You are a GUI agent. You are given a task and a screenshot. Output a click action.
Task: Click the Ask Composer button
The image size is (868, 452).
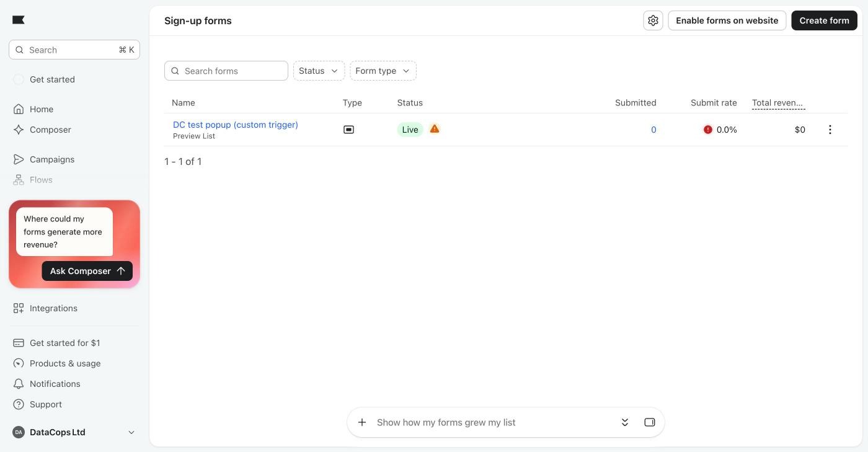[x=87, y=271]
